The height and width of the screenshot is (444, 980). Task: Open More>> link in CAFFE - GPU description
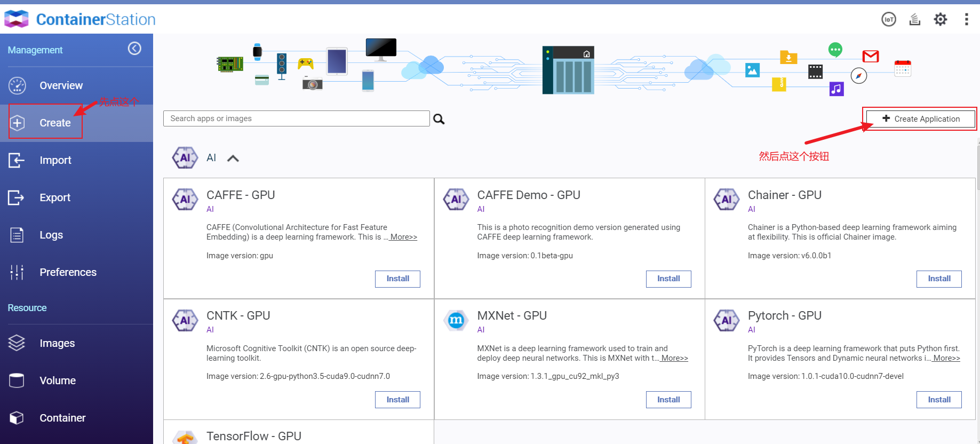(403, 237)
